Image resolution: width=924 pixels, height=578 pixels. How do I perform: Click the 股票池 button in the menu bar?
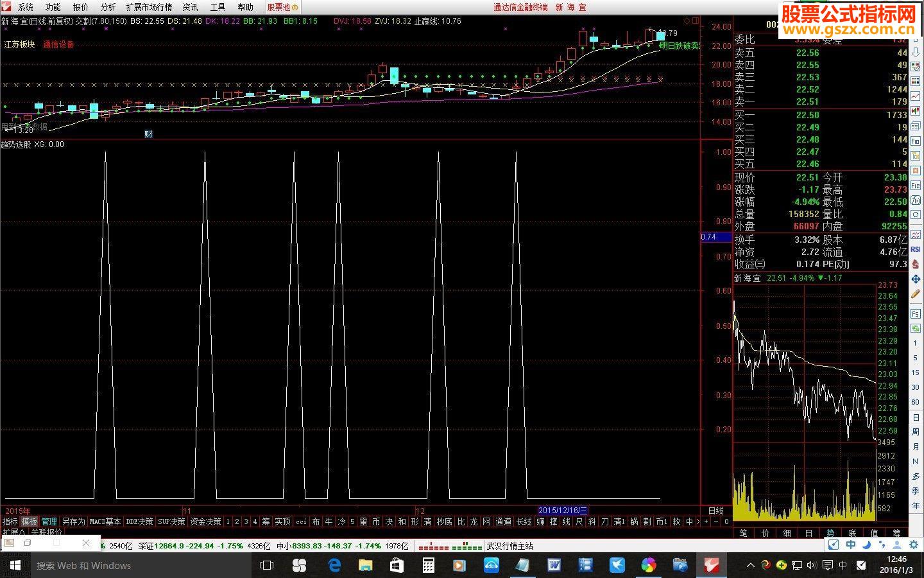point(282,7)
